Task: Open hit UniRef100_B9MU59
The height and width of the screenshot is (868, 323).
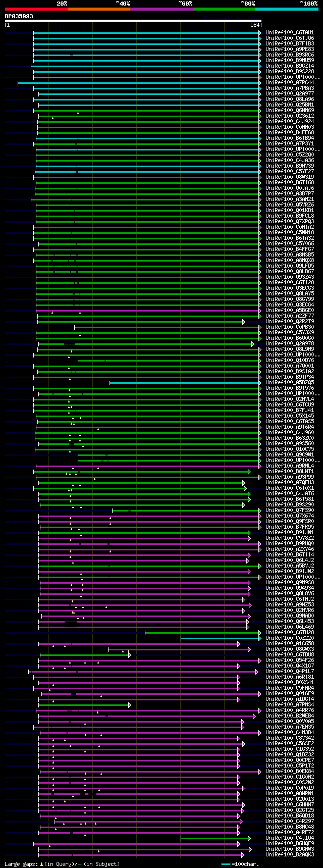Action: (x=290, y=61)
